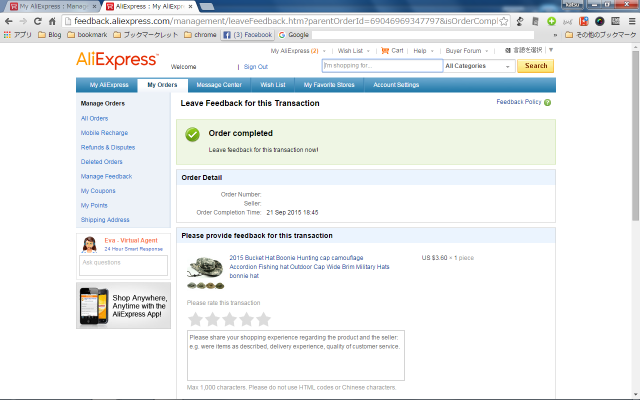
Task: Go to the browser home page icon
Action: pos(52,21)
